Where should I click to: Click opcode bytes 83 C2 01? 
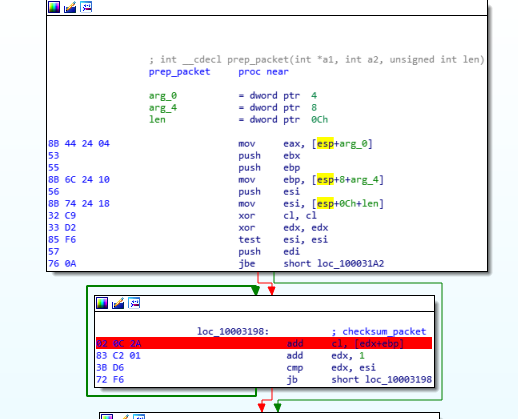click(118, 356)
